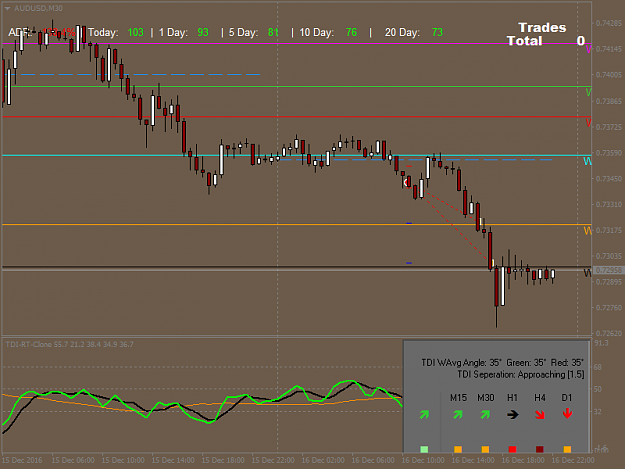625x469 pixels.
Task: Click the H4 timeframe label
Action: click(x=540, y=398)
